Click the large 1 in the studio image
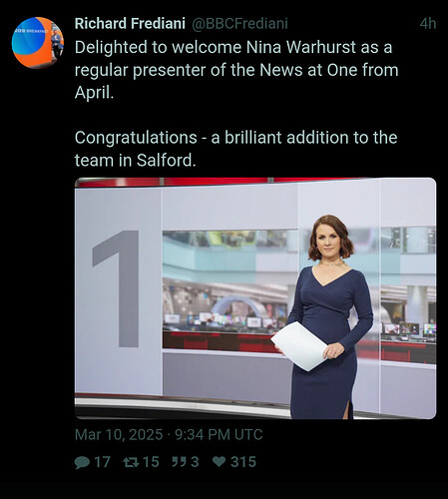The height and width of the screenshot is (499, 448). [117, 288]
